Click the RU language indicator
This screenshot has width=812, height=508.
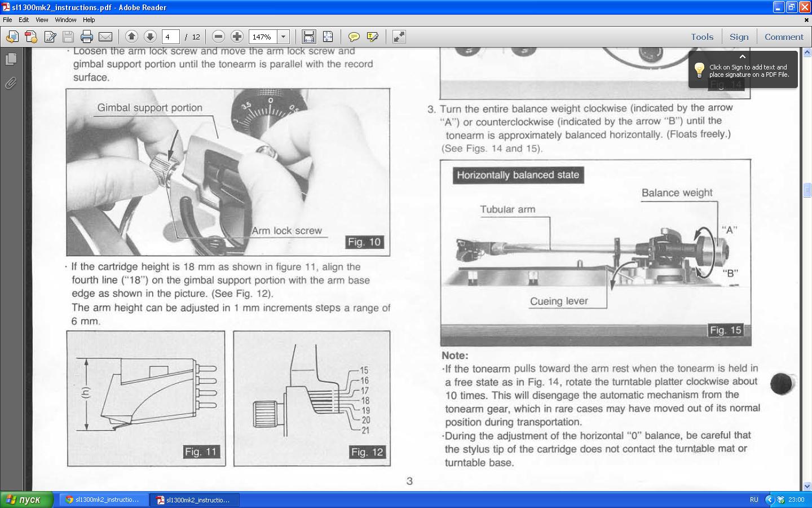[x=754, y=500]
